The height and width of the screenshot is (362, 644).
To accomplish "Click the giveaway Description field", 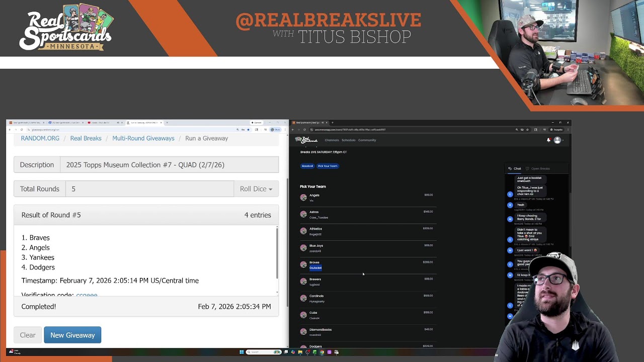I will 169,165.
